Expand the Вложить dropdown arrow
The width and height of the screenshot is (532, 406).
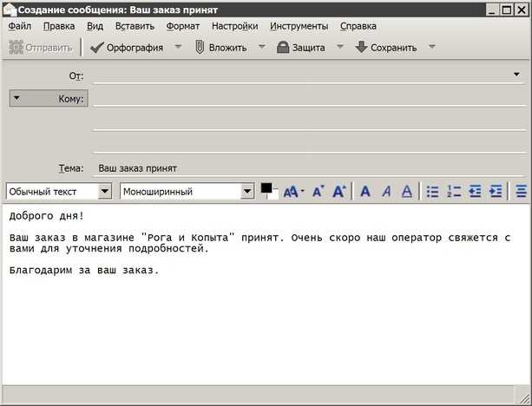pos(261,47)
